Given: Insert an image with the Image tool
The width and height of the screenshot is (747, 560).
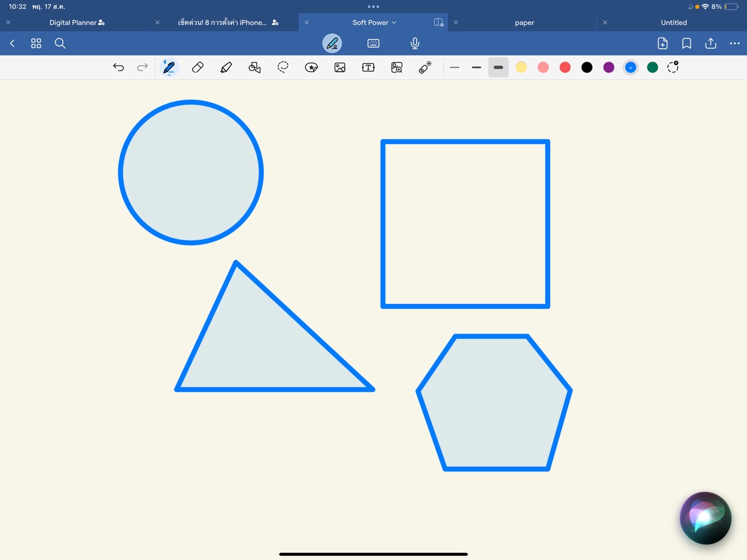Looking at the screenshot, I should (340, 67).
